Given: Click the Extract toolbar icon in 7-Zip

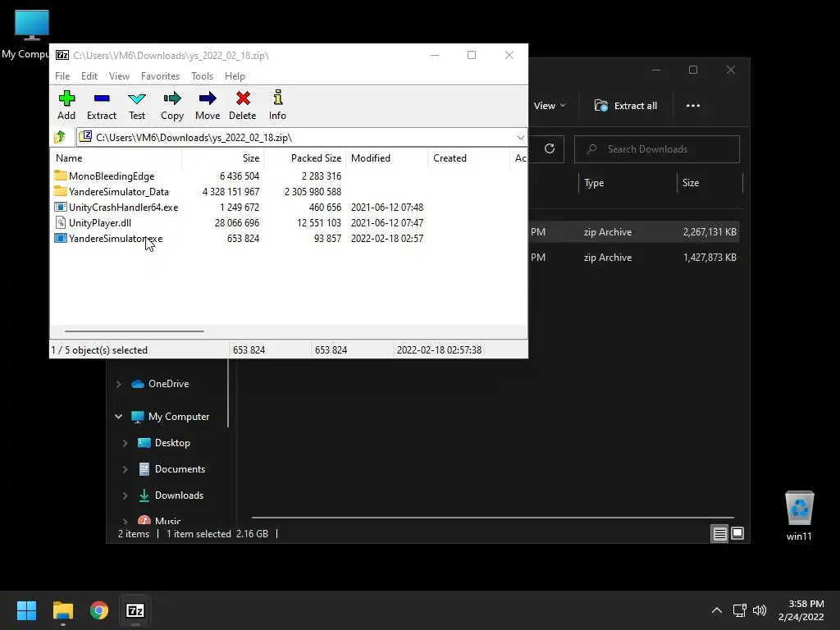Looking at the screenshot, I should coord(101,105).
